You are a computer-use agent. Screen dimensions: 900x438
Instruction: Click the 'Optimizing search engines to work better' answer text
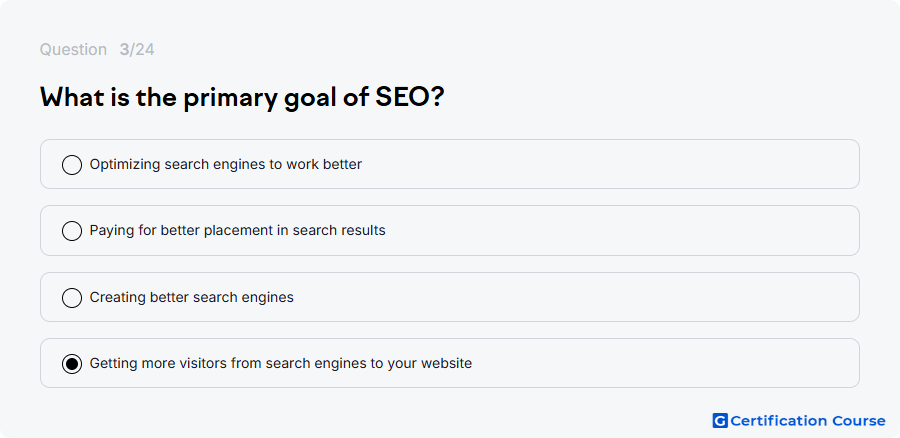click(226, 165)
